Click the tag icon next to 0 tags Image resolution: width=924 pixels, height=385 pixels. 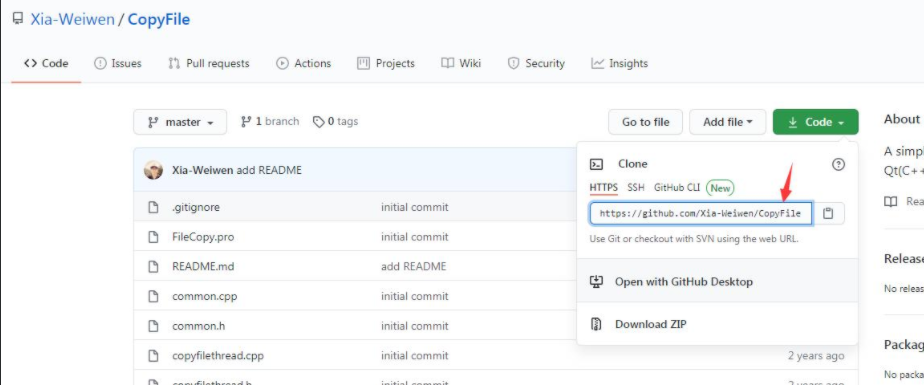(318, 122)
